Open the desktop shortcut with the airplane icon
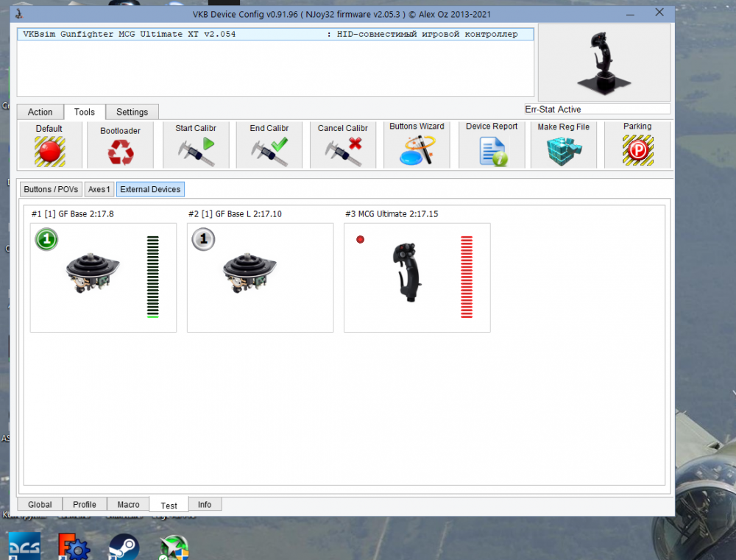This screenshot has width=736, height=560. click(x=174, y=547)
